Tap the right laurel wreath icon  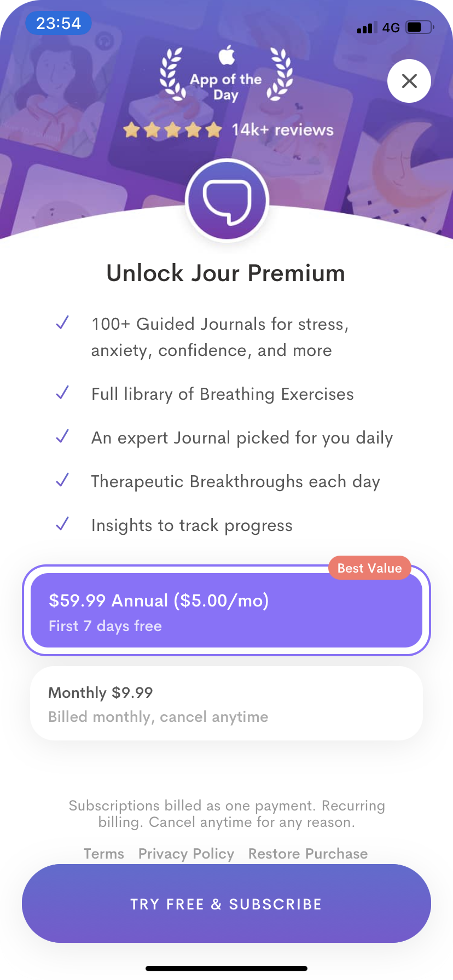point(281,74)
